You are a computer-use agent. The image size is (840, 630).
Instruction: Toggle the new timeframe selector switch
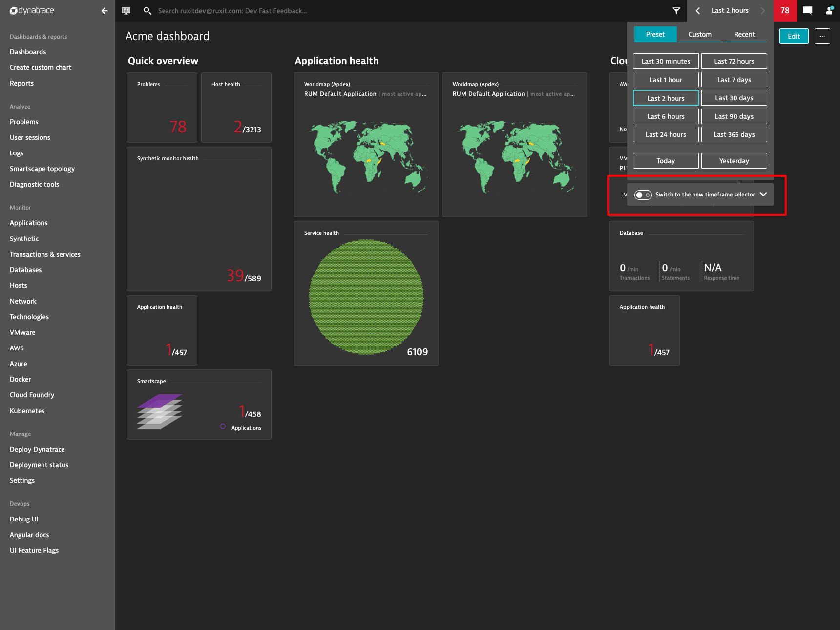643,195
